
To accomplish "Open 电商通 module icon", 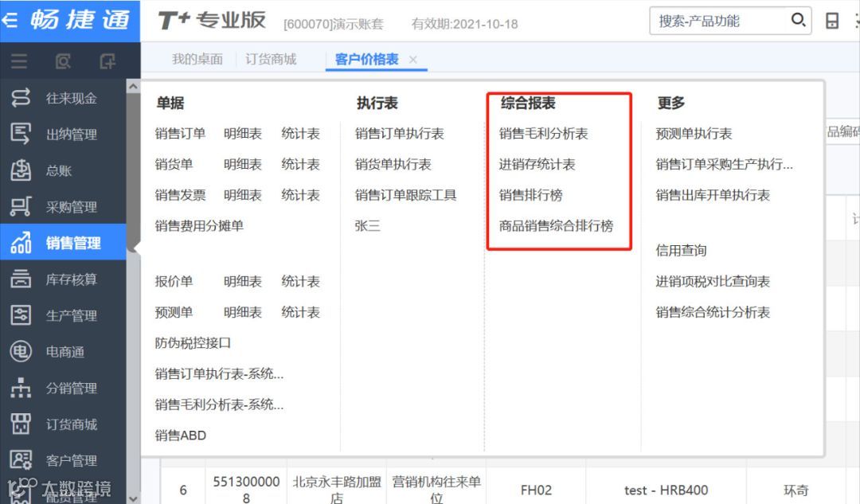I will [21, 351].
